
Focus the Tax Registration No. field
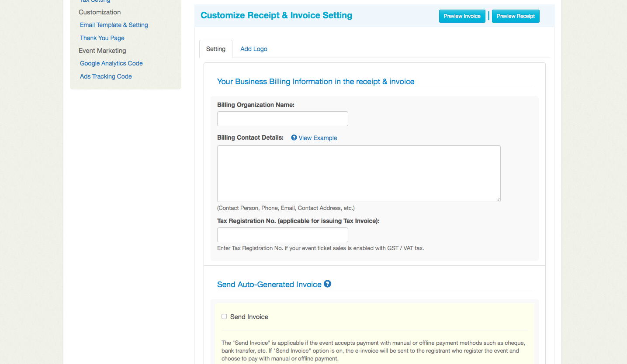pyautogui.click(x=283, y=235)
